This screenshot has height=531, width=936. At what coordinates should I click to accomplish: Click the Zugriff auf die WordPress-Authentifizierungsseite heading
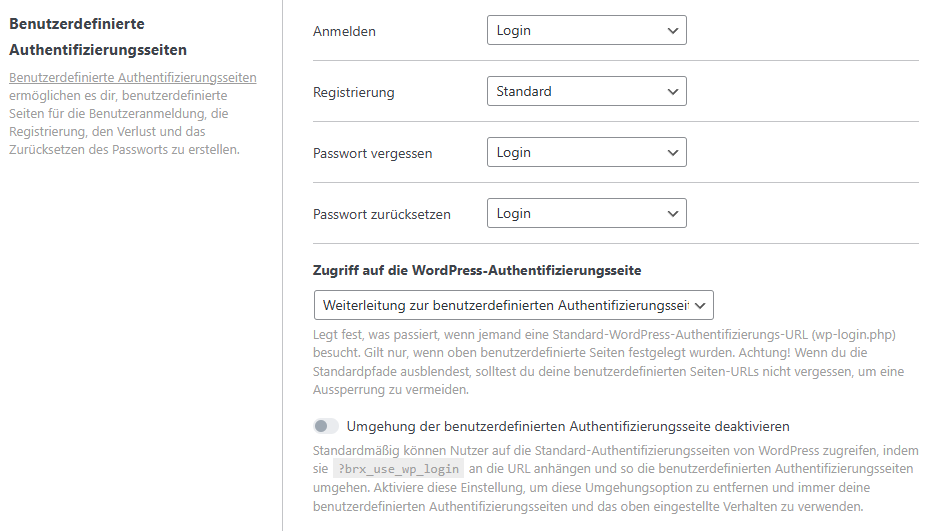click(477, 270)
